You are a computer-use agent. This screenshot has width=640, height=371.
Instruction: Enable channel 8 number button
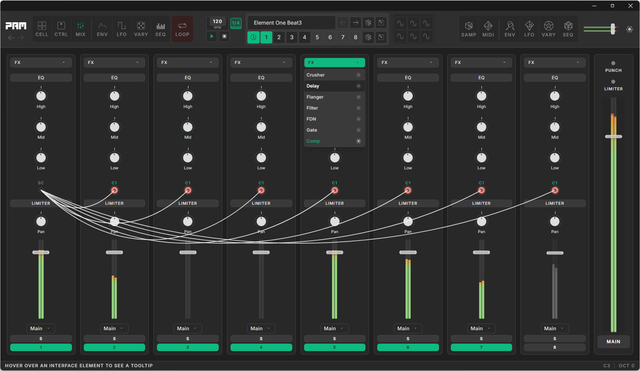[x=555, y=347]
